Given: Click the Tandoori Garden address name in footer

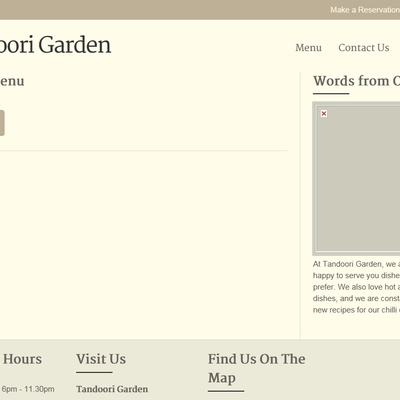Looking at the screenshot, I should (x=112, y=389).
